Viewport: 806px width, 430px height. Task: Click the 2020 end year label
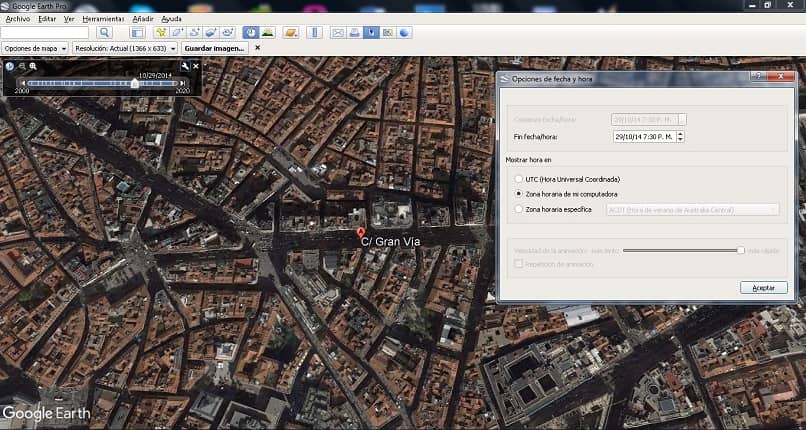[x=182, y=91]
